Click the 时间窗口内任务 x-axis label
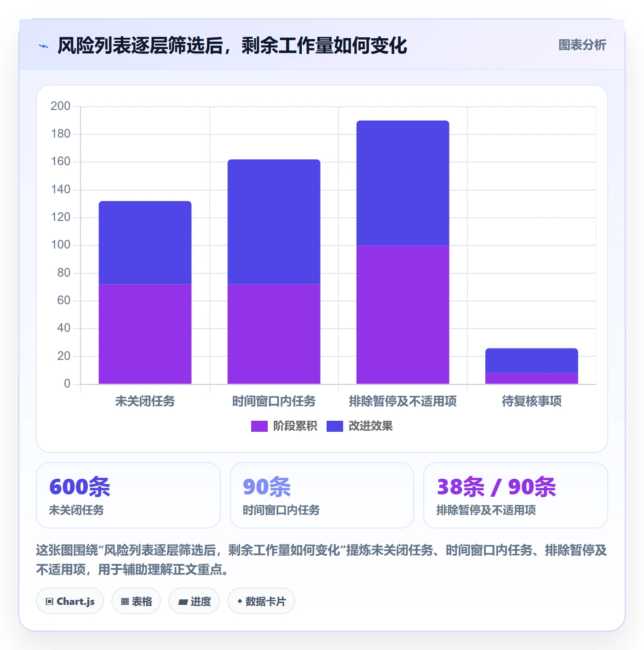The image size is (644, 650). point(274,401)
